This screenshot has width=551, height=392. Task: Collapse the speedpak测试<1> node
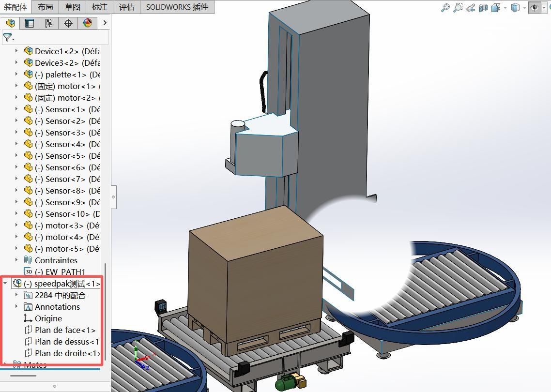pos(5,283)
